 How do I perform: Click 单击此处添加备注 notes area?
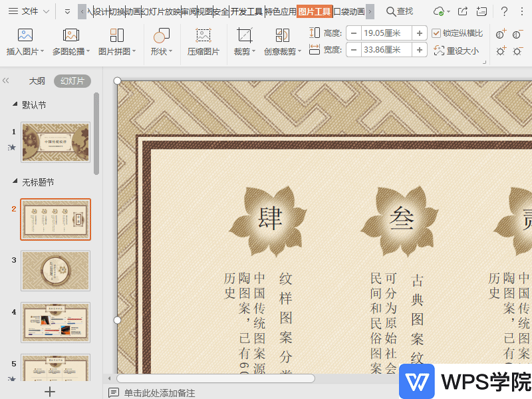[x=160, y=393]
